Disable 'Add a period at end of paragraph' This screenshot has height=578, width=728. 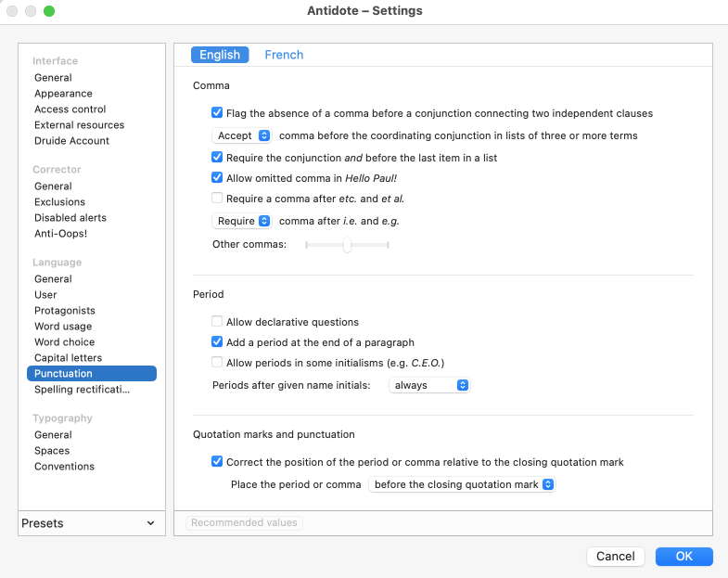[x=217, y=342]
